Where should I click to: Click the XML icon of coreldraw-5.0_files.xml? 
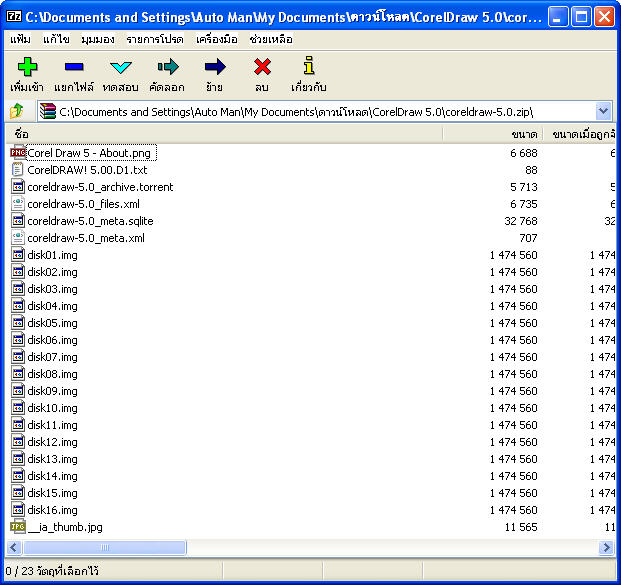(x=18, y=204)
